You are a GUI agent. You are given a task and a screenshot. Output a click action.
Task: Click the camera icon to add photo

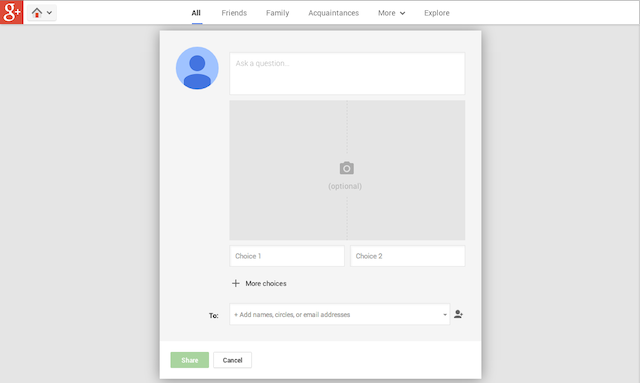[x=347, y=168]
